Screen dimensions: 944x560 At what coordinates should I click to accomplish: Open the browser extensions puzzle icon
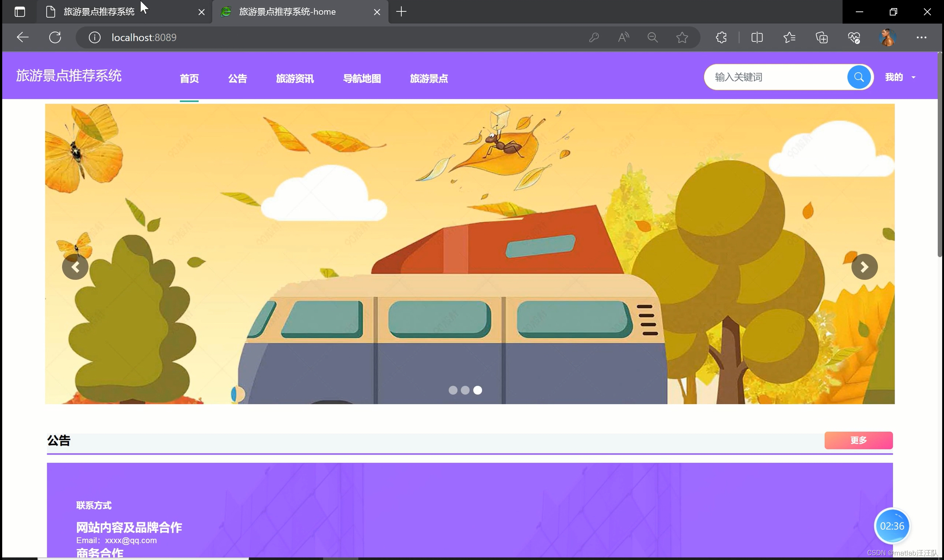721,37
